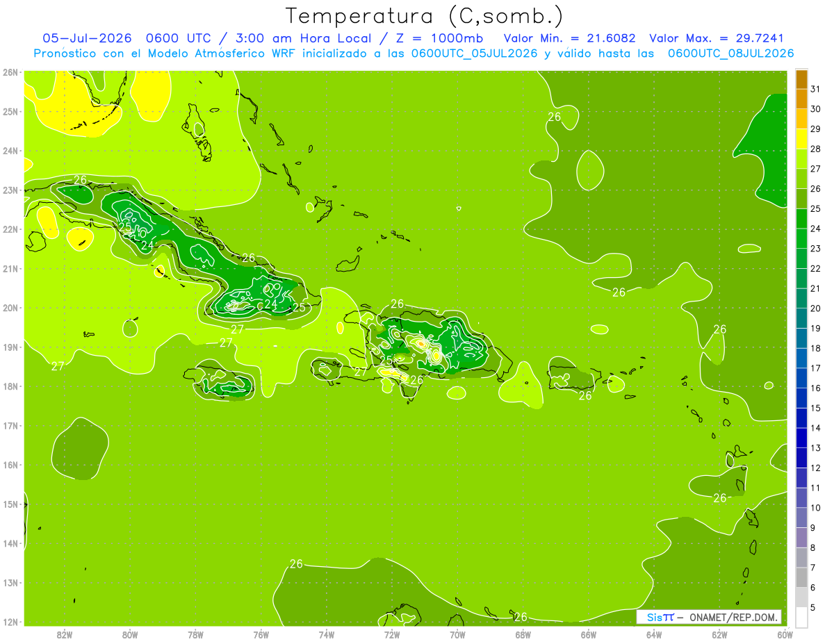Click the '18N' latitude axis label
Viewport: 834px width, 644px height.
pos(10,386)
